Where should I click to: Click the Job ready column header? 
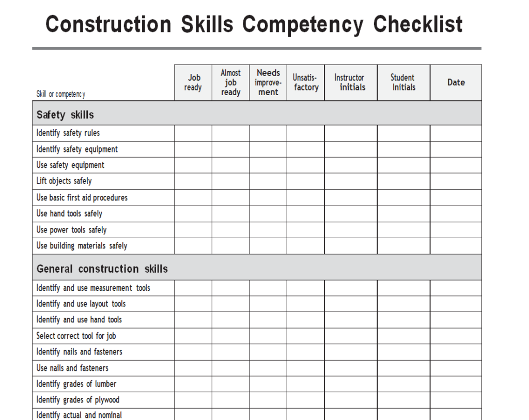click(193, 83)
